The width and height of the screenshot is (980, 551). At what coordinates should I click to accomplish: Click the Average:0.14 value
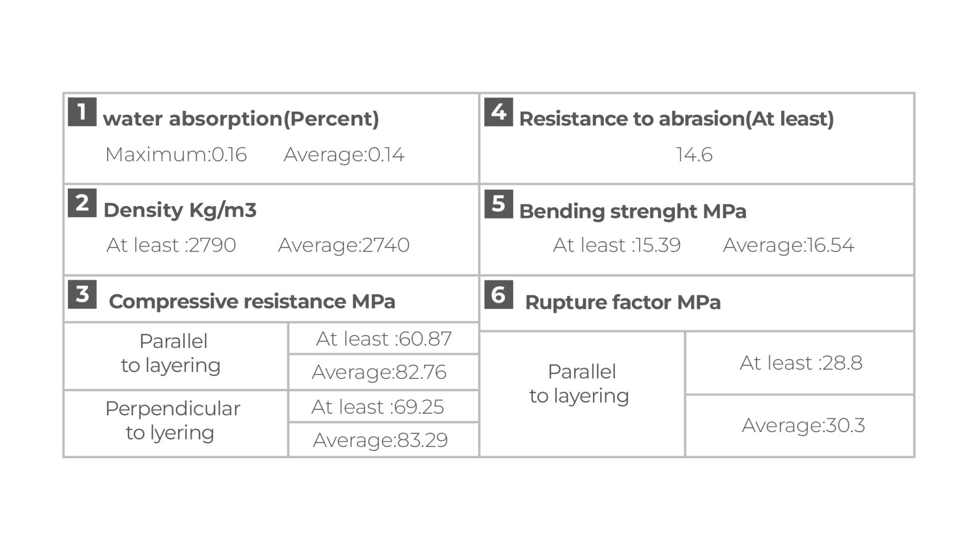pyautogui.click(x=344, y=155)
